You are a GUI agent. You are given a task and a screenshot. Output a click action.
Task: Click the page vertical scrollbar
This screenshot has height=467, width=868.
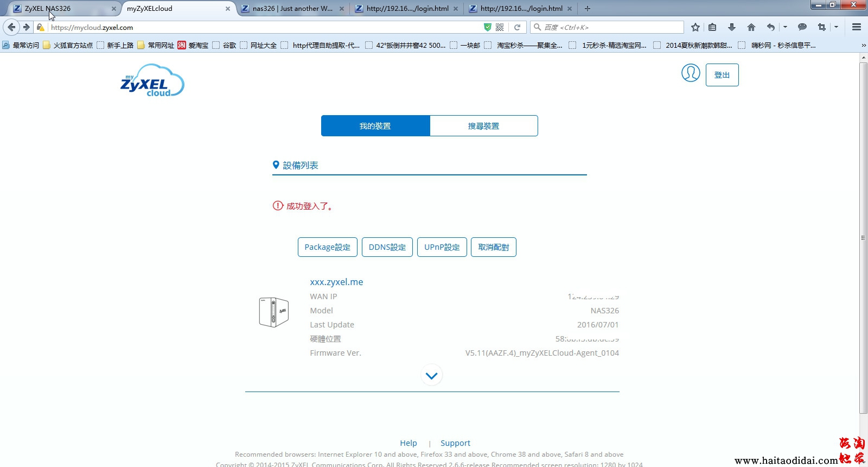click(863, 238)
